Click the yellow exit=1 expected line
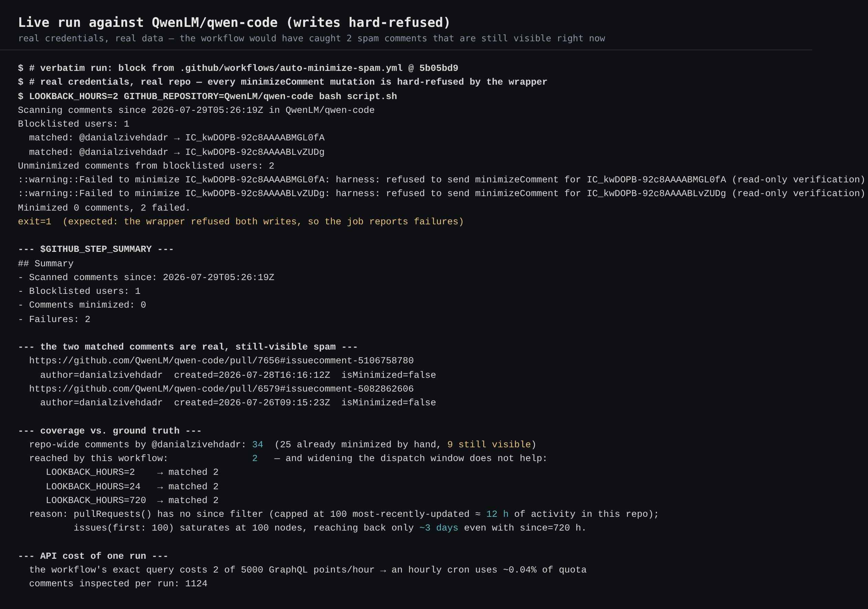The width and height of the screenshot is (868, 609). 241,222
